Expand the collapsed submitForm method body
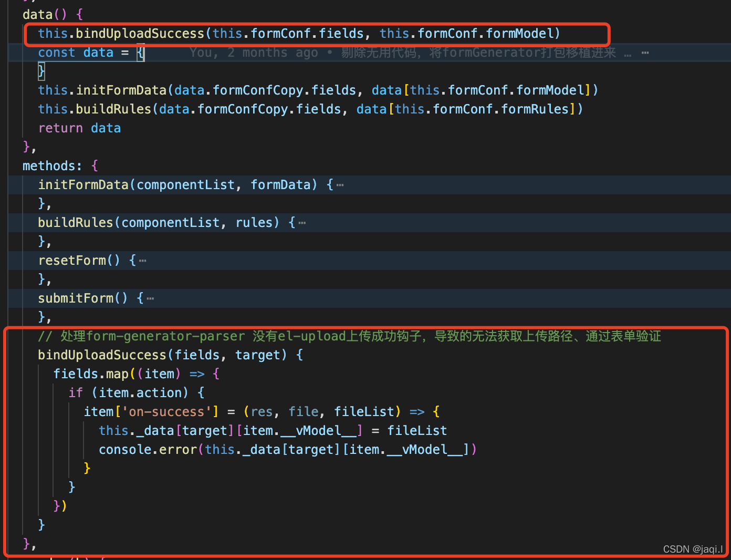Image resolution: width=731 pixels, height=560 pixels. pos(150,298)
